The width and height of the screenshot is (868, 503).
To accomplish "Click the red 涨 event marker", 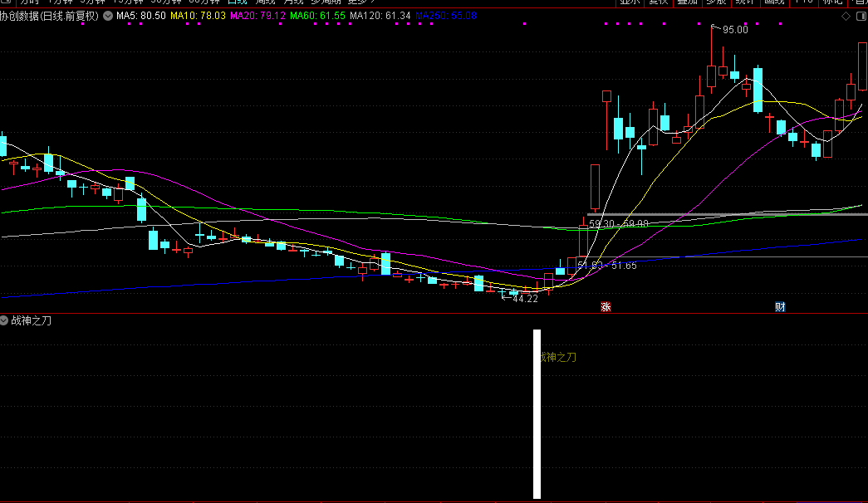I will (x=606, y=307).
